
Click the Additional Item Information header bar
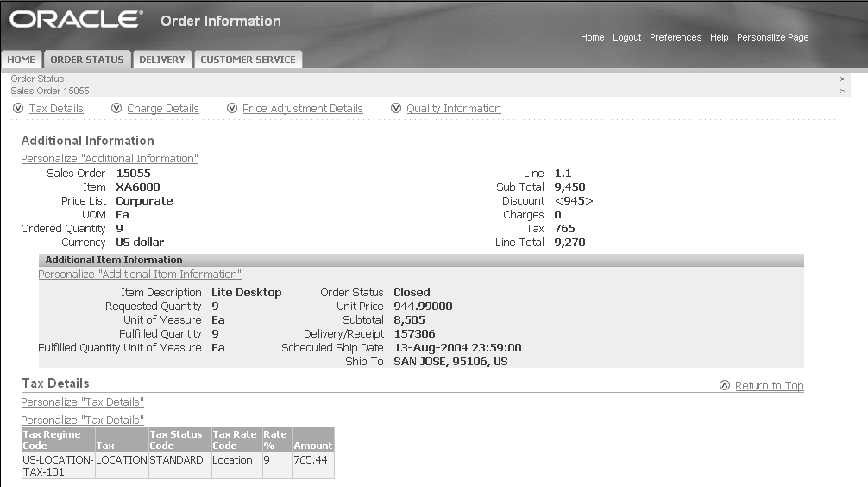[421, 260]
